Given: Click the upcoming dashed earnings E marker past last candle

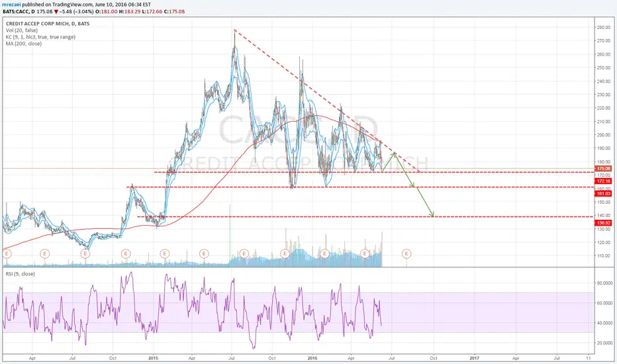Looking at the screenshot, I should coord(406,253).
